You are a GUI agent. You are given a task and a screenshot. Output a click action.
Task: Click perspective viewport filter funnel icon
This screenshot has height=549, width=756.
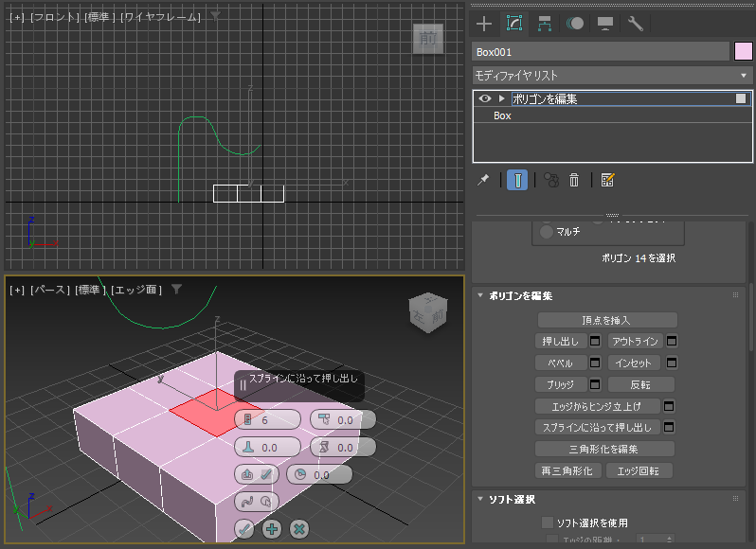click(x=176, y=289)
